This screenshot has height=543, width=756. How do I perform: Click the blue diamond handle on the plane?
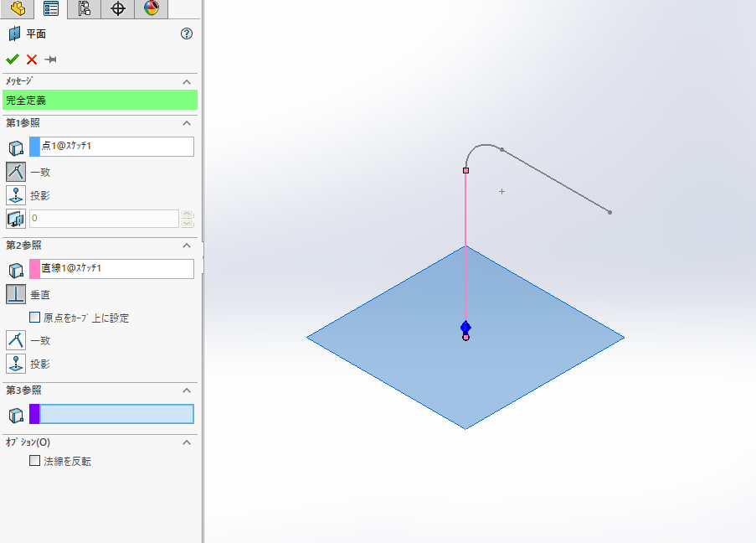click(465, 328)
